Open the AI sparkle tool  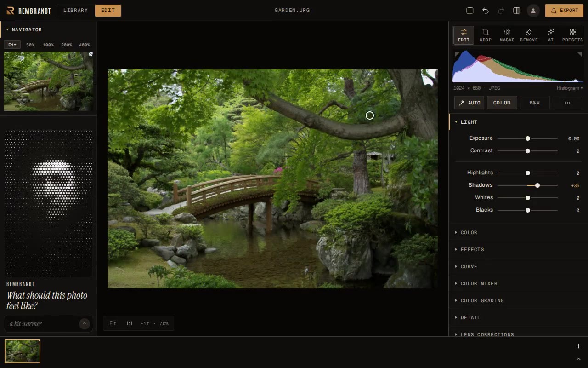click(551, 35)
